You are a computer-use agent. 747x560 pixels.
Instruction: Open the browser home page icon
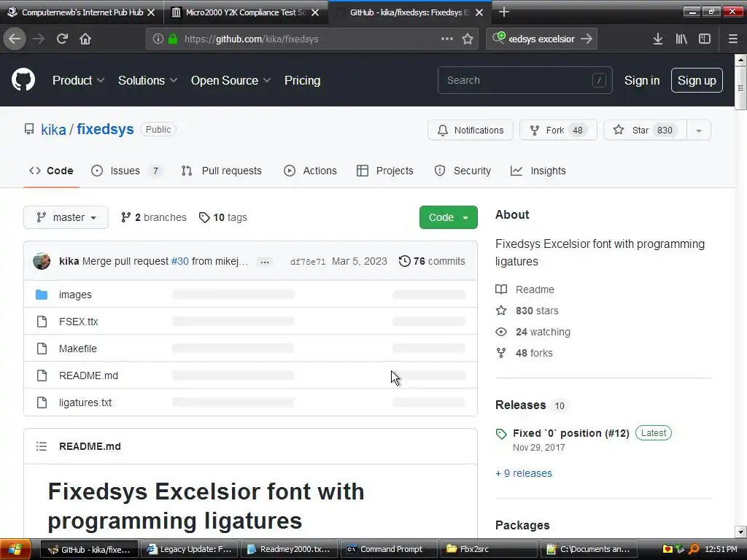(x=85, y=39)
